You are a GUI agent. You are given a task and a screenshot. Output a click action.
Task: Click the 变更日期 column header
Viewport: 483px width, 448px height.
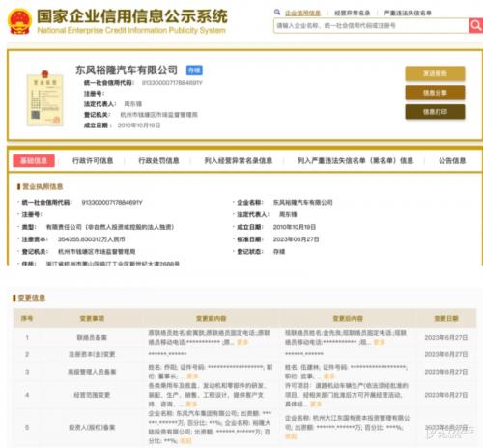pos(446,319)
